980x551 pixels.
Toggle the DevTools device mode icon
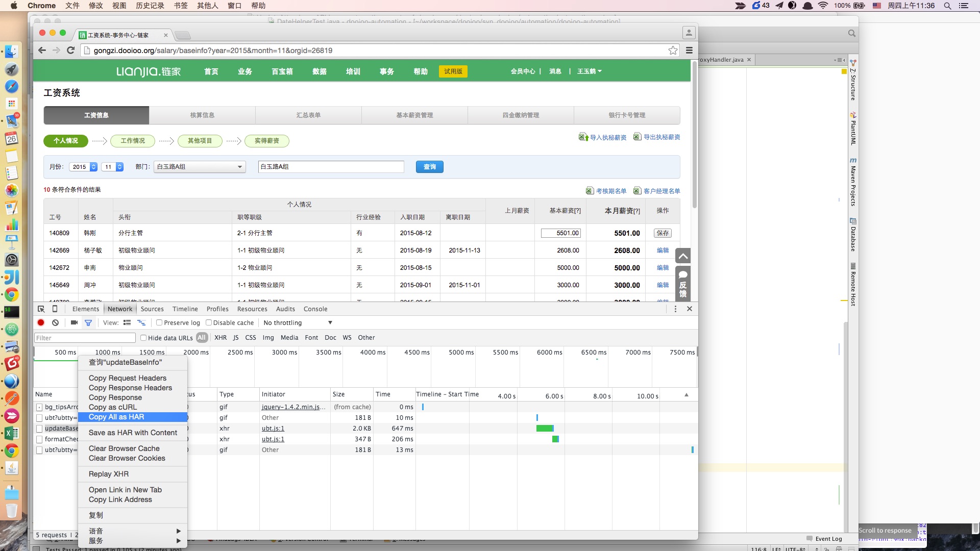(x=55, y=309)
